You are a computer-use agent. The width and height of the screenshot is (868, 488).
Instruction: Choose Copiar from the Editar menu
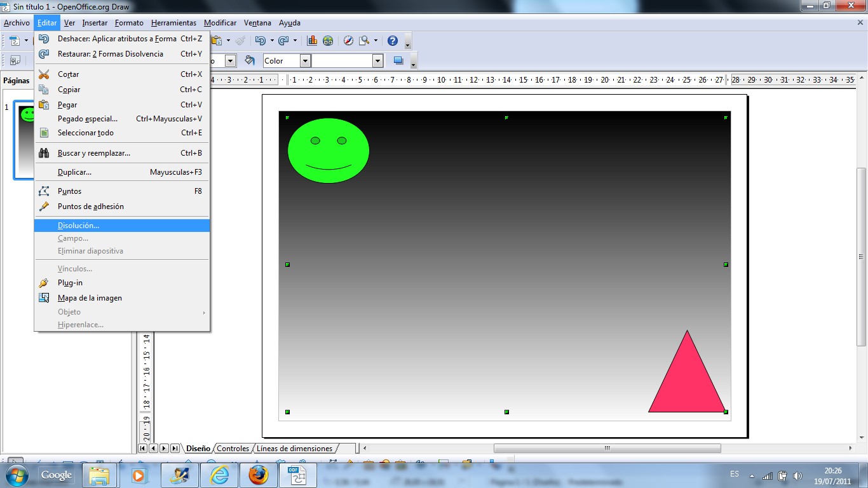coord(122,90)
